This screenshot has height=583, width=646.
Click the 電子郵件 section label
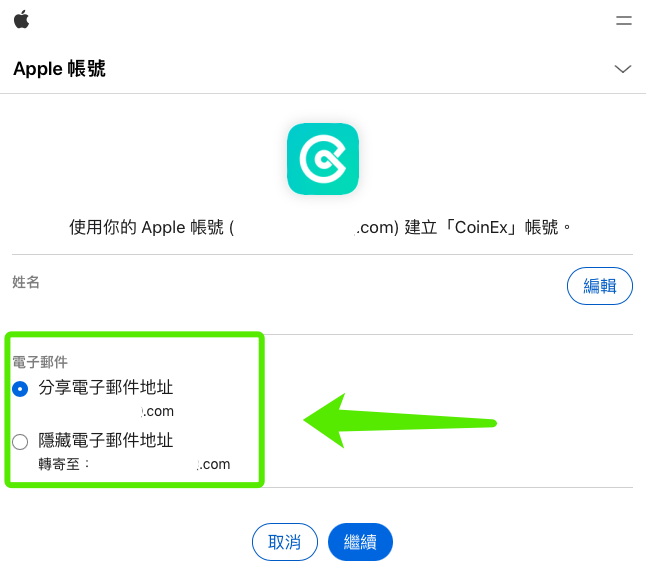[40, 362]
